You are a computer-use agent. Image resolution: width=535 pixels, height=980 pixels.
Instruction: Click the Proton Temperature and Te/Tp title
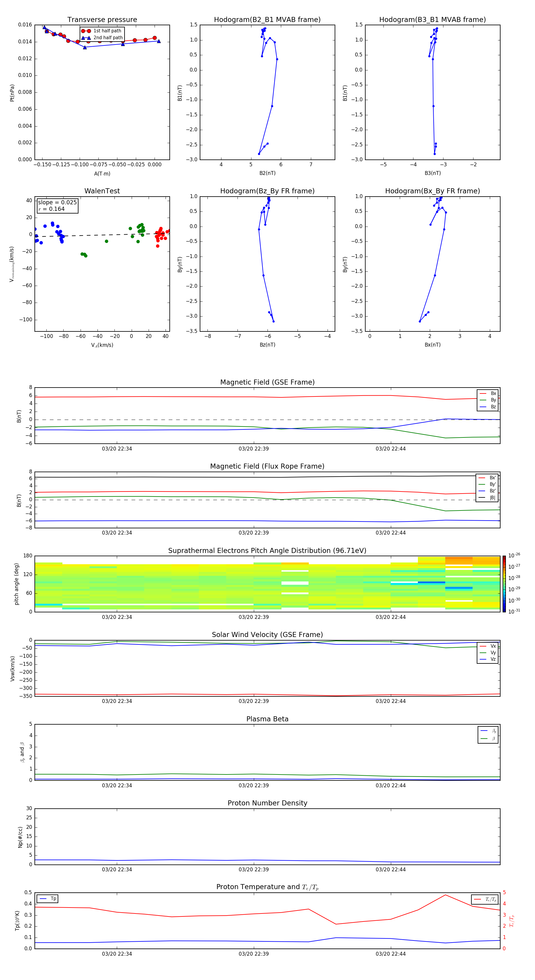267,887
